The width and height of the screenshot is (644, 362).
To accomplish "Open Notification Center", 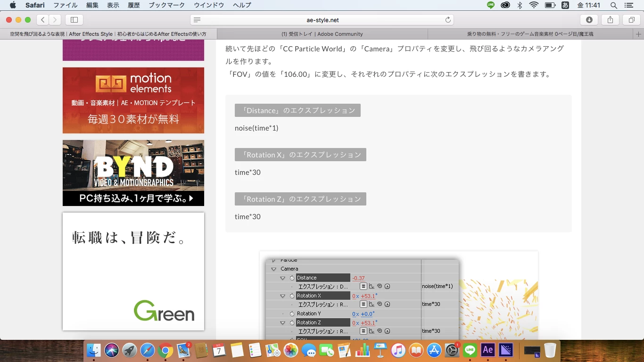I will pyautogui.click(x=629, y=5).
